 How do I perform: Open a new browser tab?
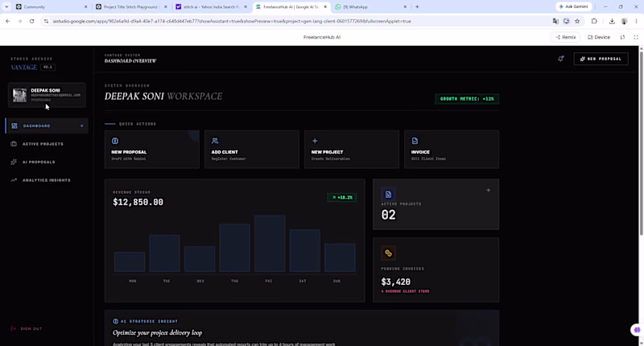[x=417, y=6]
